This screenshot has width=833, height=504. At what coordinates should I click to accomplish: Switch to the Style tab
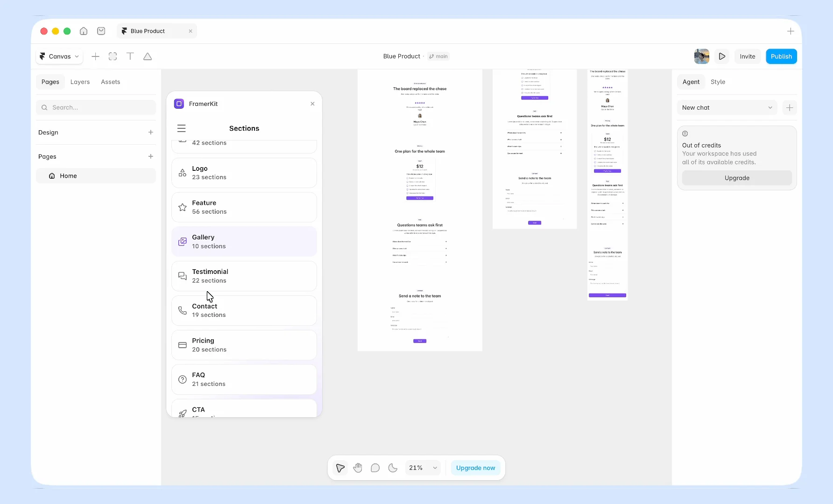point(718,82)
